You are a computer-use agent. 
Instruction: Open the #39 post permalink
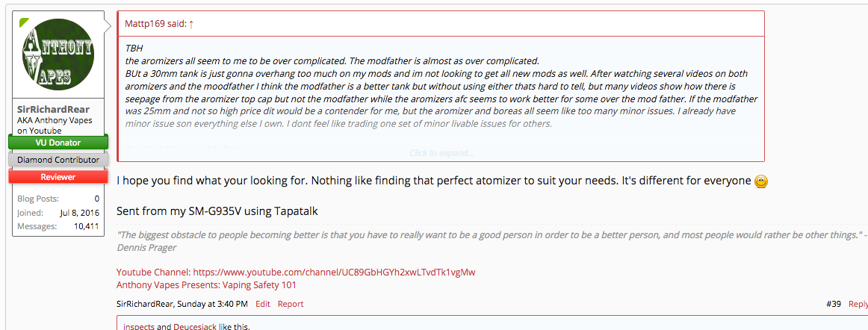834,304
